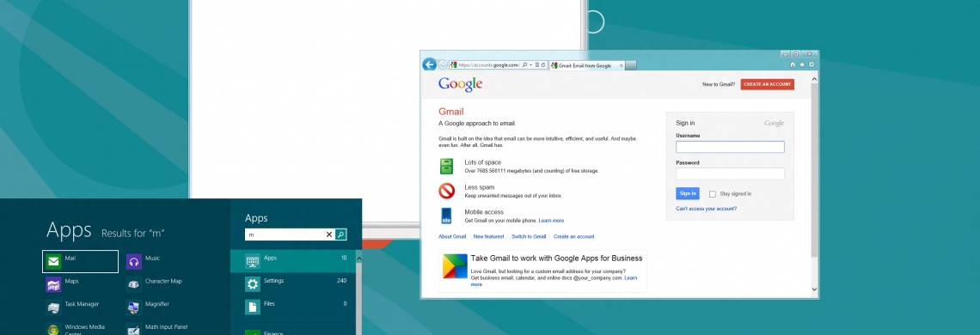This screenshot has height=335, width=980.
Task: Click the 'New to Gmail?' text
Action: (719, 84)
